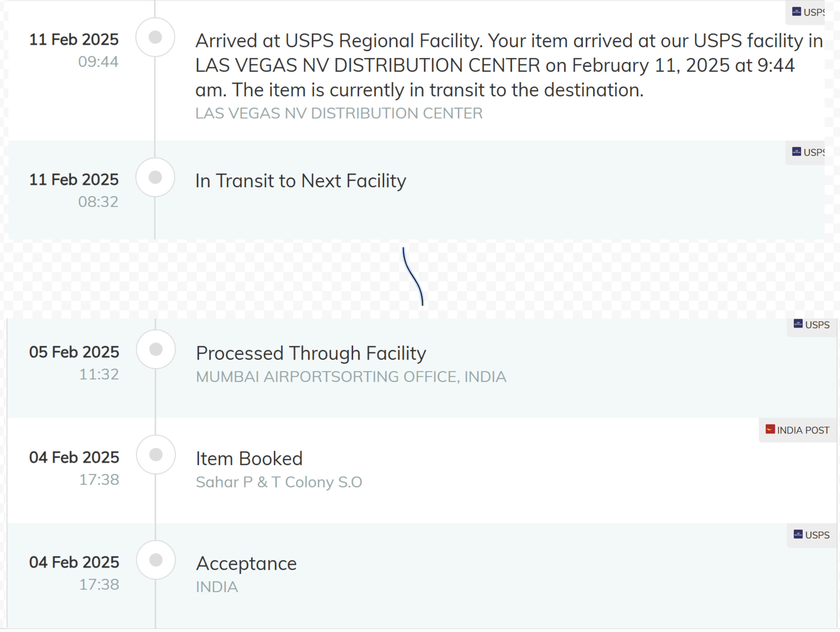This screenshot has height=632, width=840.
Task: Select the 05 Feb 11:32 timeline marker
Action: pos(156,349)
